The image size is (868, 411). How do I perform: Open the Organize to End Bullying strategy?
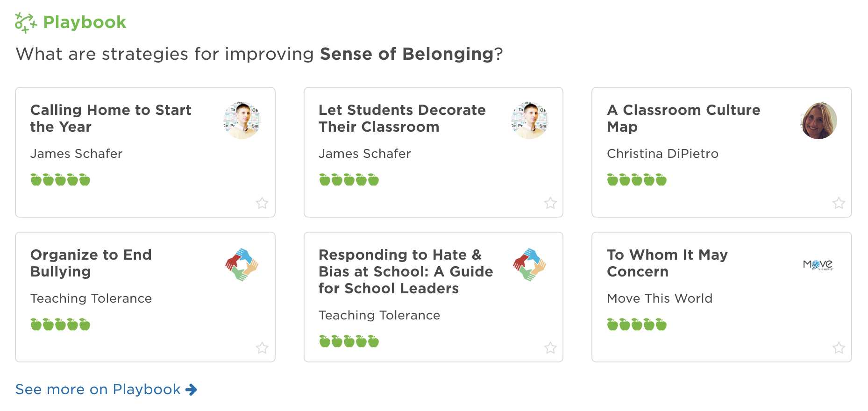[x=91, y=263]
